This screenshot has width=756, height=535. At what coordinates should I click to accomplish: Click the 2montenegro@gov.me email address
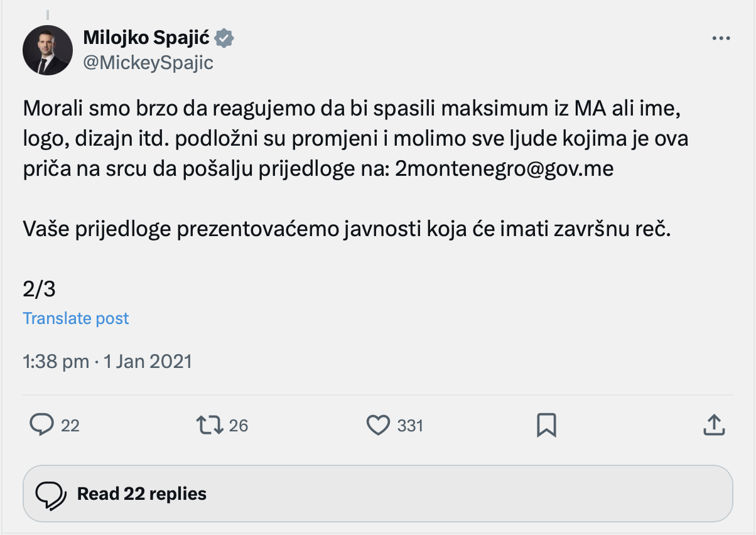coord(504,170)
